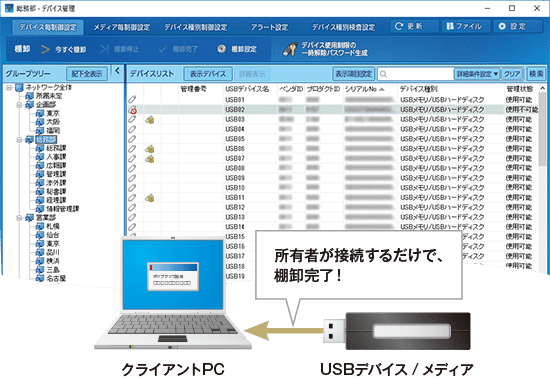
Task: Click the device list vertical scrollbar thumb
Action: click(543, 128)
